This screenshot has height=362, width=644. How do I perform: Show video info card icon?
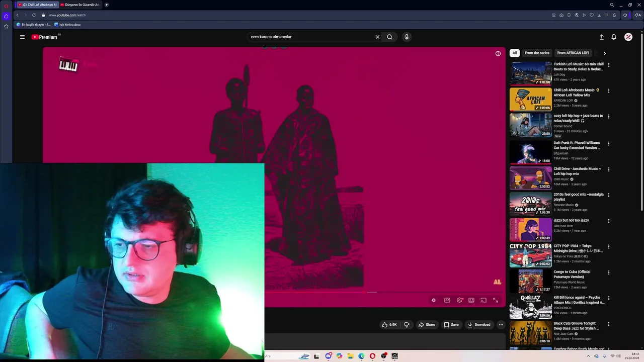[x=498, y=53]
